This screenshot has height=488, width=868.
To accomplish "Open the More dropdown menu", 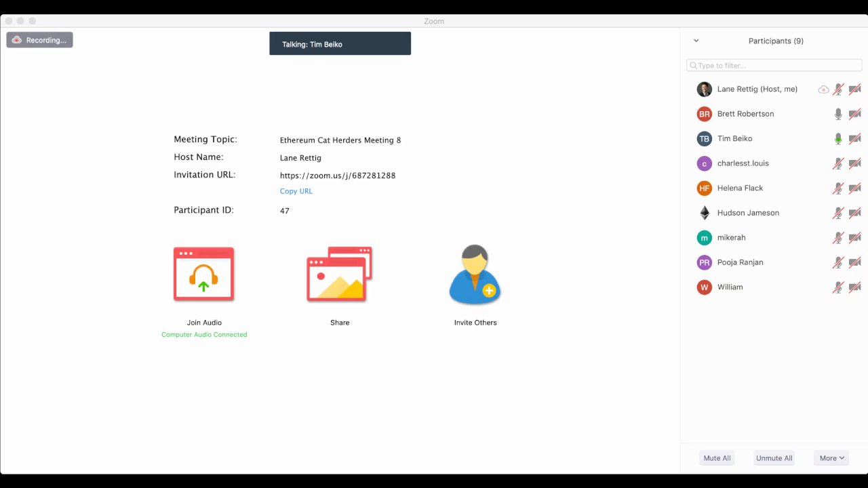I will click(x=831, y=458).
